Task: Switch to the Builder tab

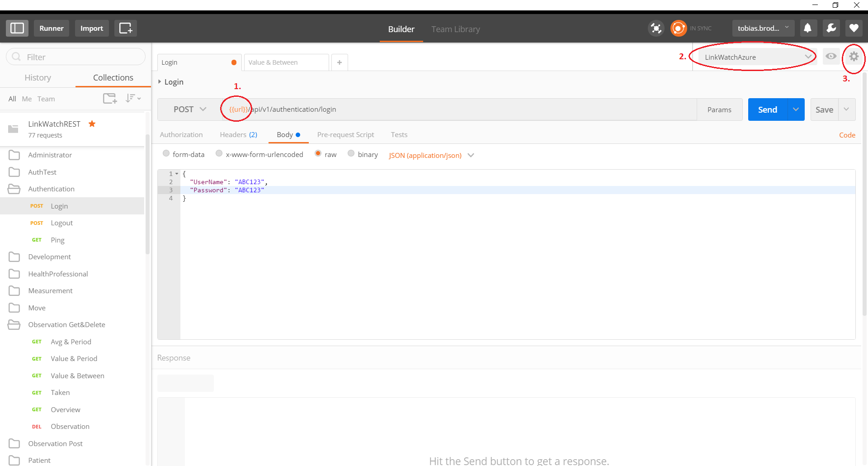Action: (401, 29)
